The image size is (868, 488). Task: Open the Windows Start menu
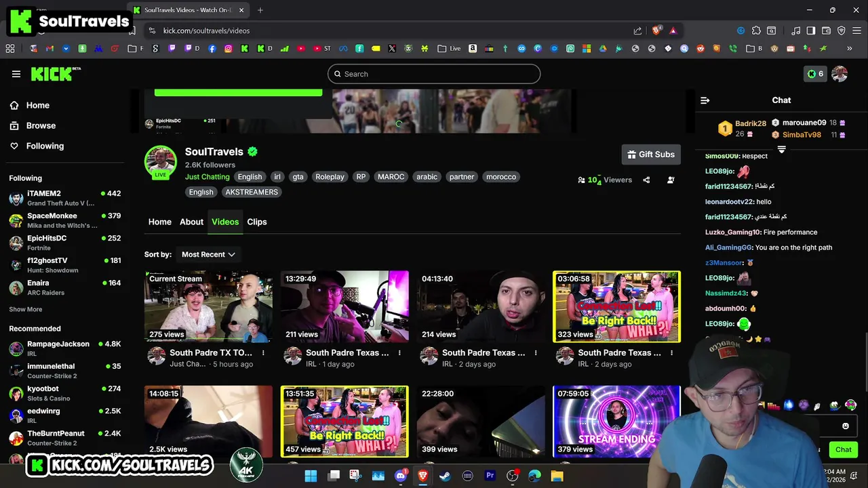coord(311,476)
